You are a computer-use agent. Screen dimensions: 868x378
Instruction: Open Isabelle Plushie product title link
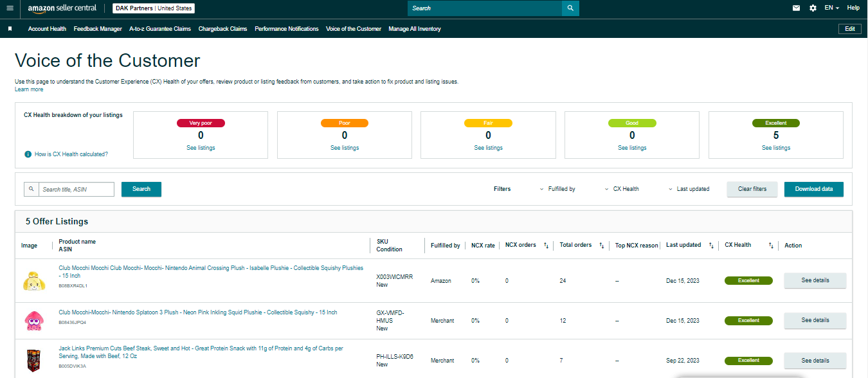(x=211, y=271)
